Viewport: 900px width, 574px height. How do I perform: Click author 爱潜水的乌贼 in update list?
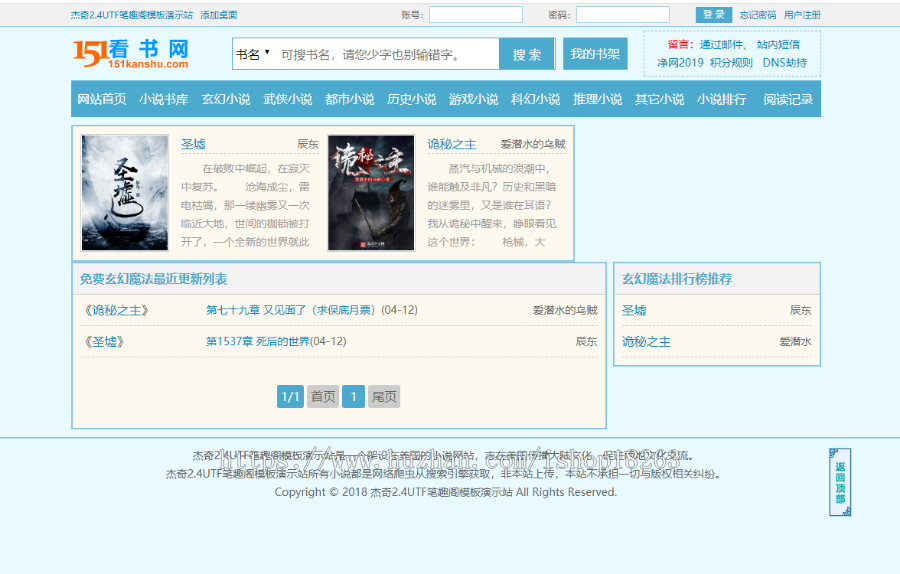(x=565, y=311)
